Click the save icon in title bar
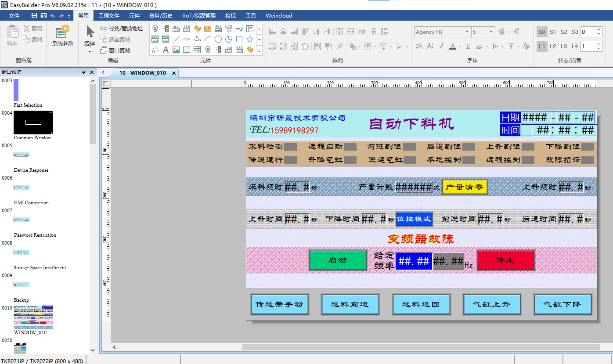613x364 pixels. [34, 16]
